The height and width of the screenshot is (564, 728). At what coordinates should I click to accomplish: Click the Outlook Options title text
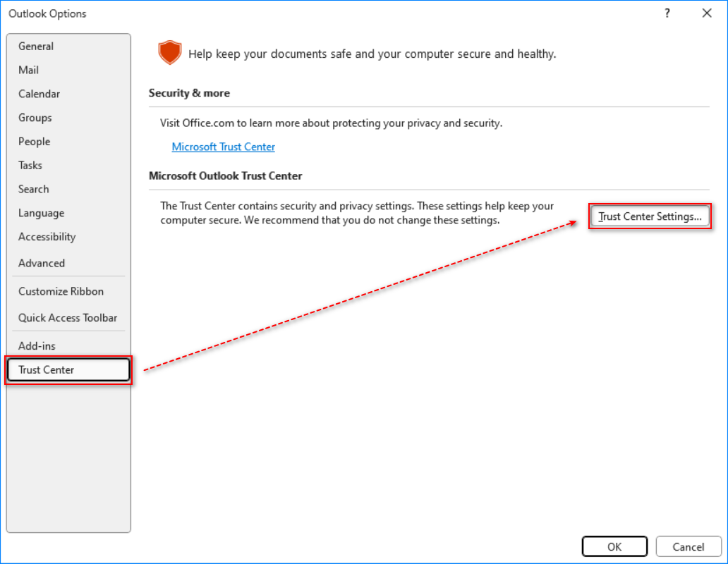pos(47,13)
